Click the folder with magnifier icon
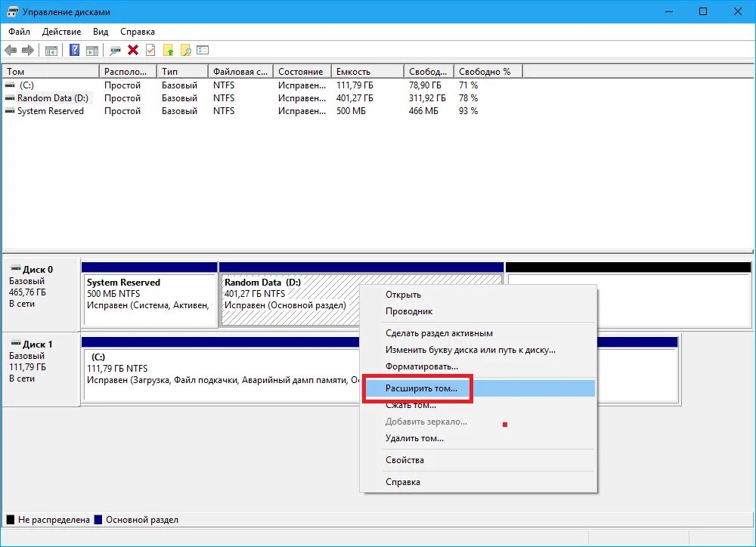The width and height of the screenshot is (756, 547). (186, 50)
